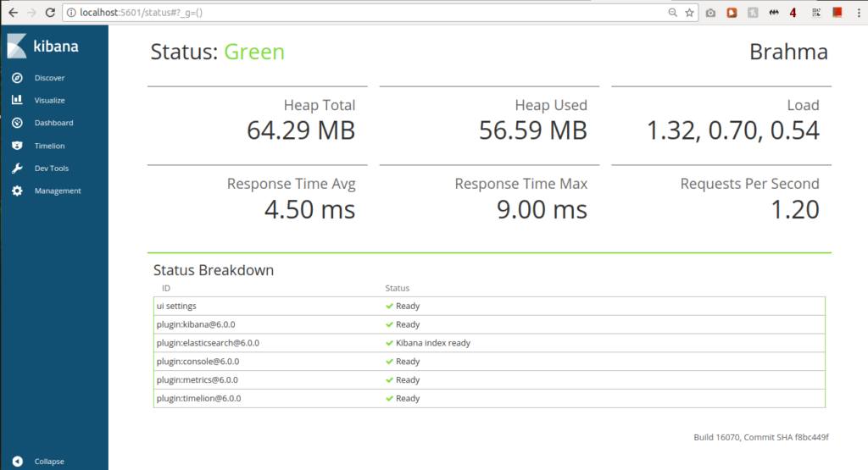Click plugin:metrics@6.0.0 row ID
868x470 pixels.
coord(197,380)
